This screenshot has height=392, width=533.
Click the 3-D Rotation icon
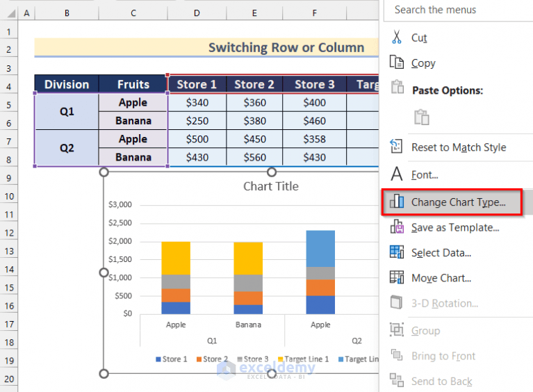396,302
